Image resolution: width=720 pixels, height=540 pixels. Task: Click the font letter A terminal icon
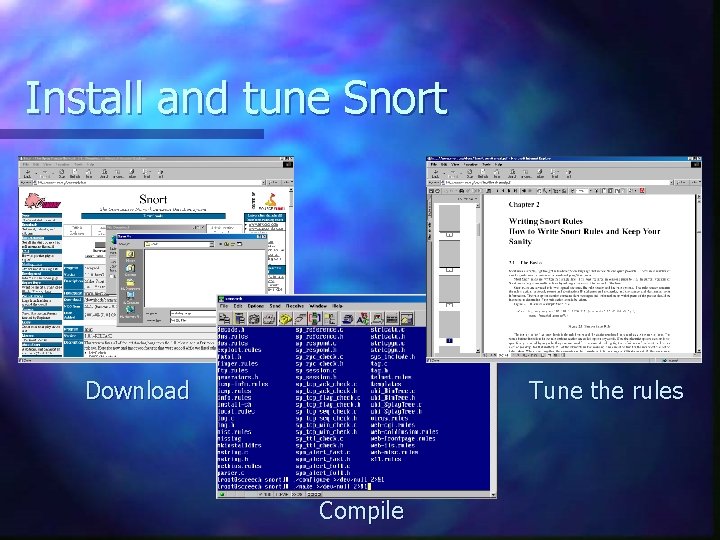coord(362,318)
